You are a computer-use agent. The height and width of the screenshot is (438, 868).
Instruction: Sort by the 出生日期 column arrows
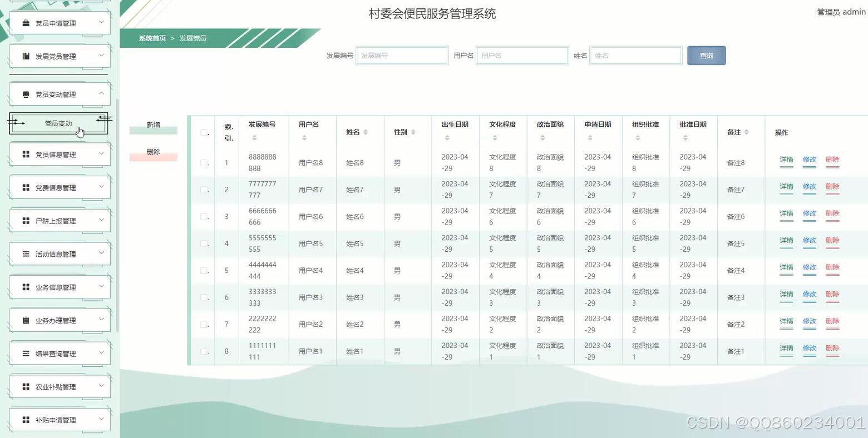(x=447, y=138)
